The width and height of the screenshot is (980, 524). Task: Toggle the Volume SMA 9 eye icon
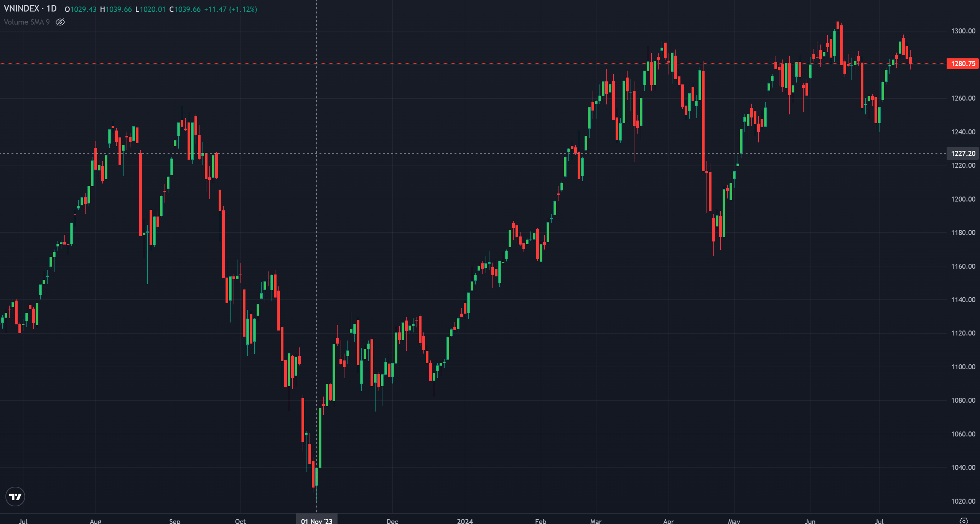click(x=60, y=22)
